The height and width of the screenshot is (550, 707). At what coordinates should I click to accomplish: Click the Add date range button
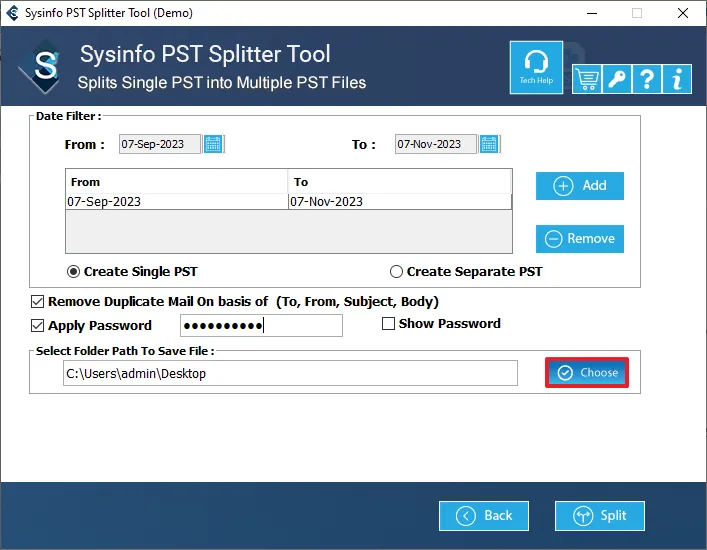click(x=579, y=186)
